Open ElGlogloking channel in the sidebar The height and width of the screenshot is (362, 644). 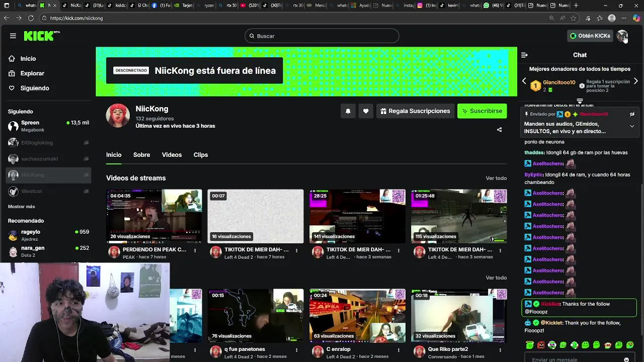pos(48,143)
